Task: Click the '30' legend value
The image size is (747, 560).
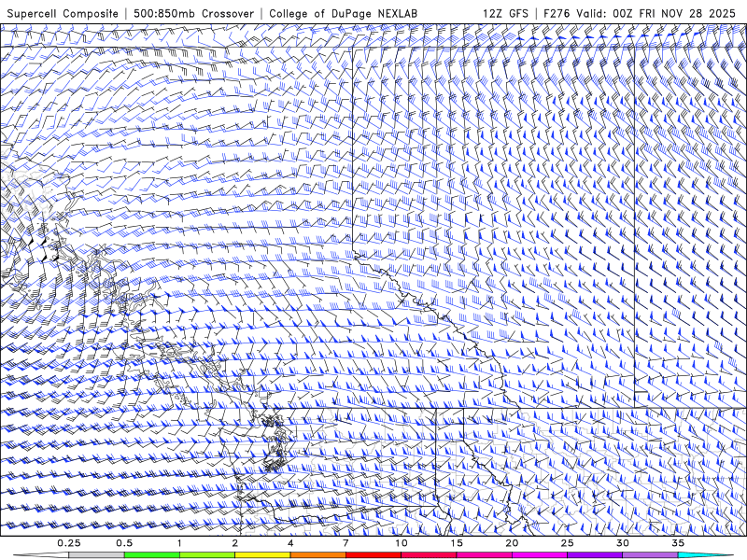Action: pos(622,543)
